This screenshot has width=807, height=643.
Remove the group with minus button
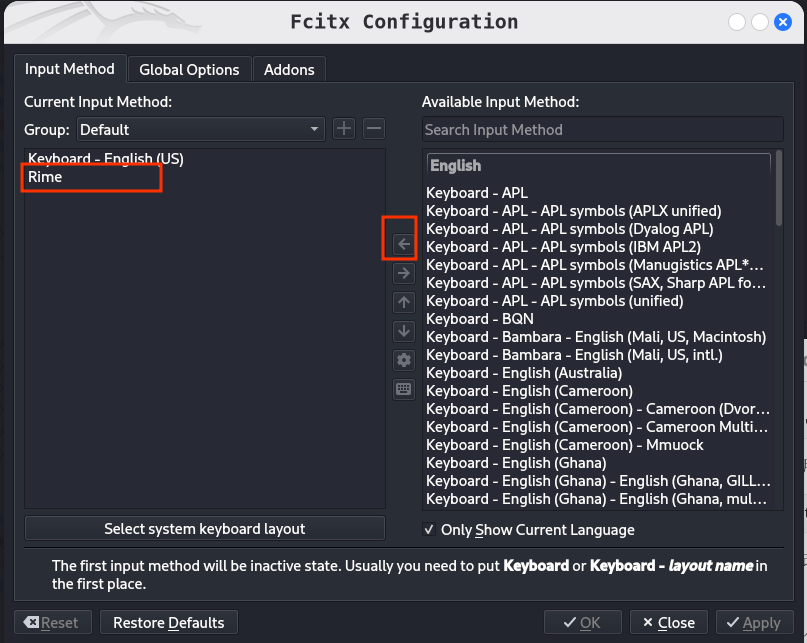click(x=373, y=129)
